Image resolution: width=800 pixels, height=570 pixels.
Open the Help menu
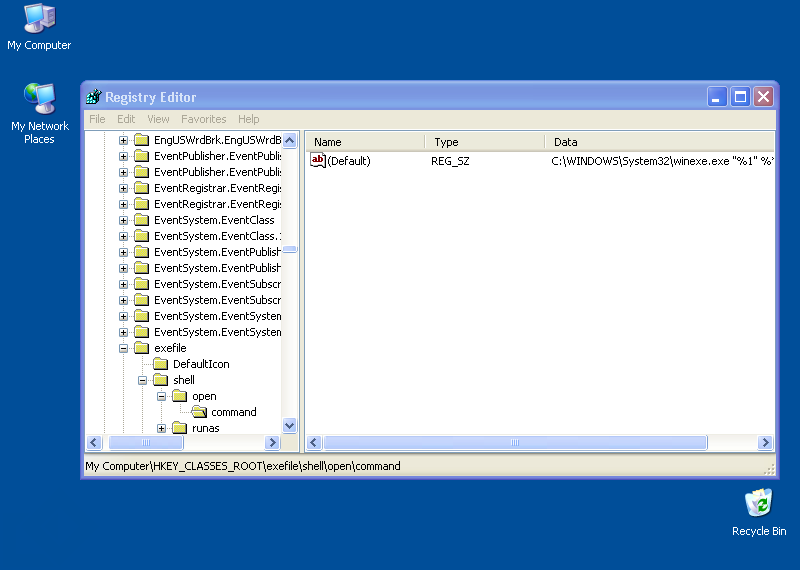(248, 119)
